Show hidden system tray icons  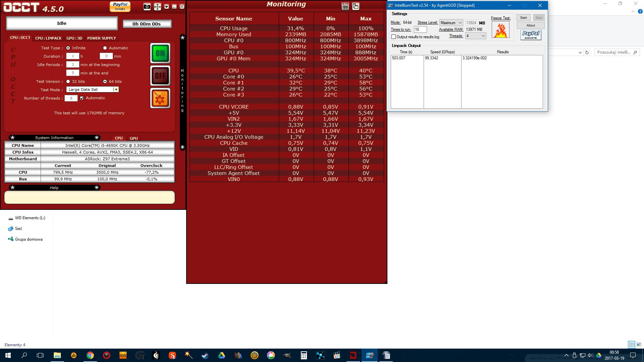tap(567, 355)
